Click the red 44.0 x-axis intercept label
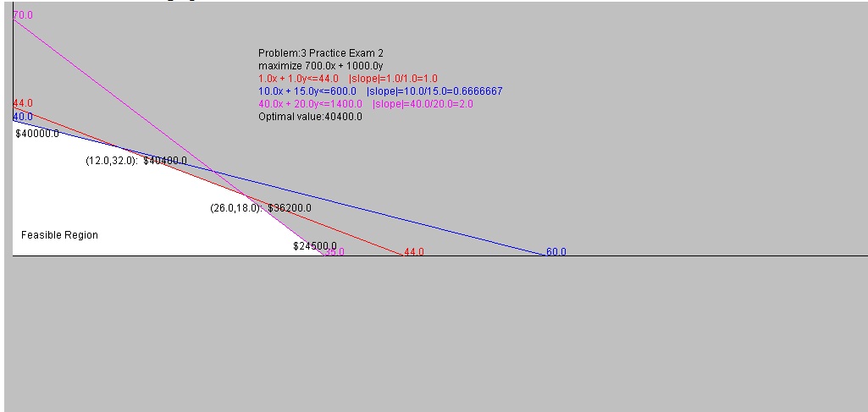 coord(413,252)
